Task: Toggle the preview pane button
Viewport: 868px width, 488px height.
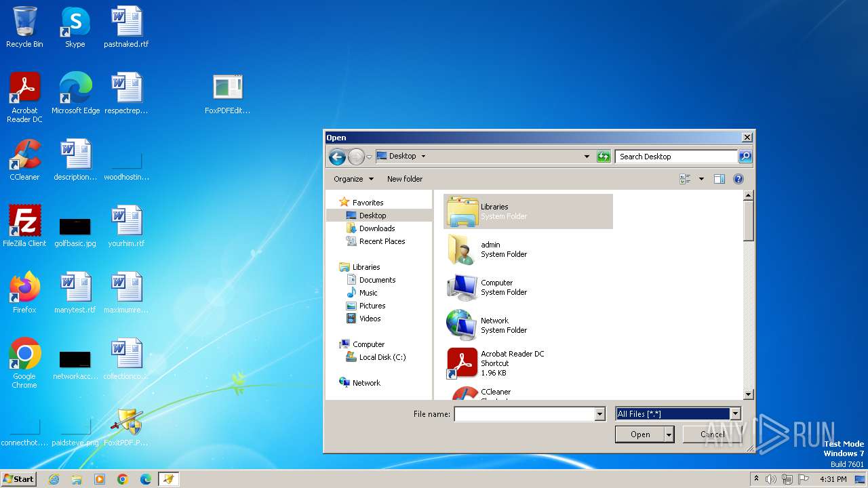Action: pos(719,179)
